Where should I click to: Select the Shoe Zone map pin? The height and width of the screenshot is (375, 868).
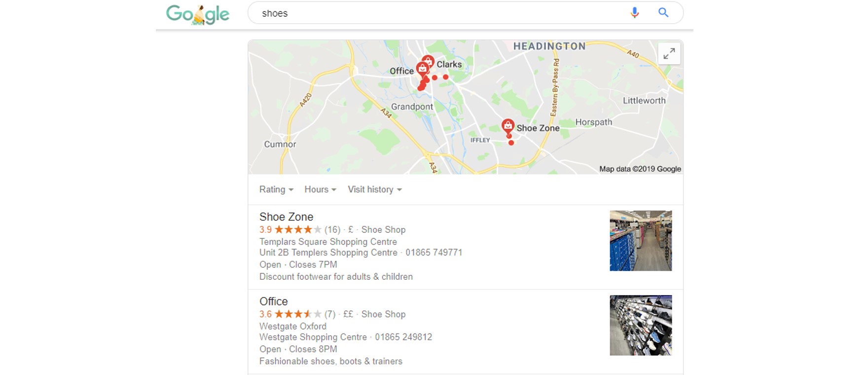click(x=508, y=126)
